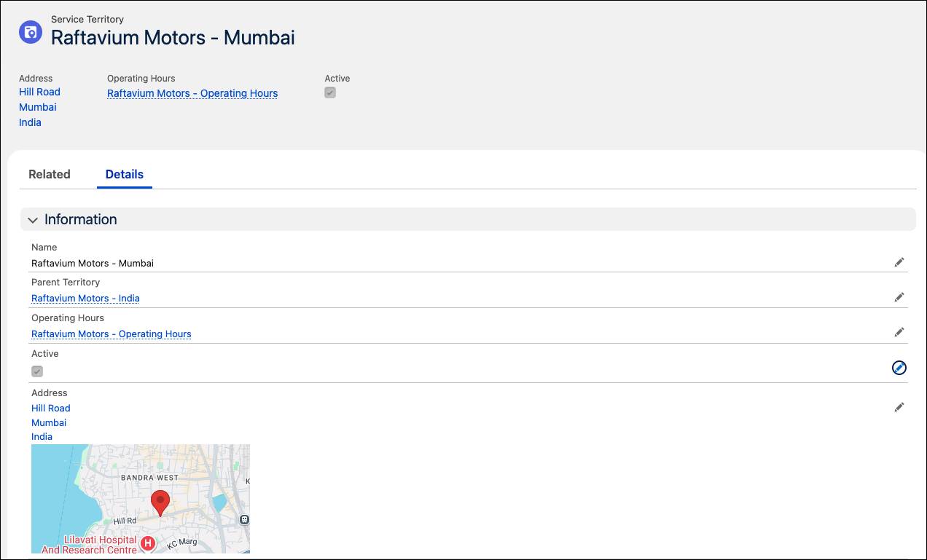
Task: Click the train station icon on the map
Action: [x=243, y=521]
